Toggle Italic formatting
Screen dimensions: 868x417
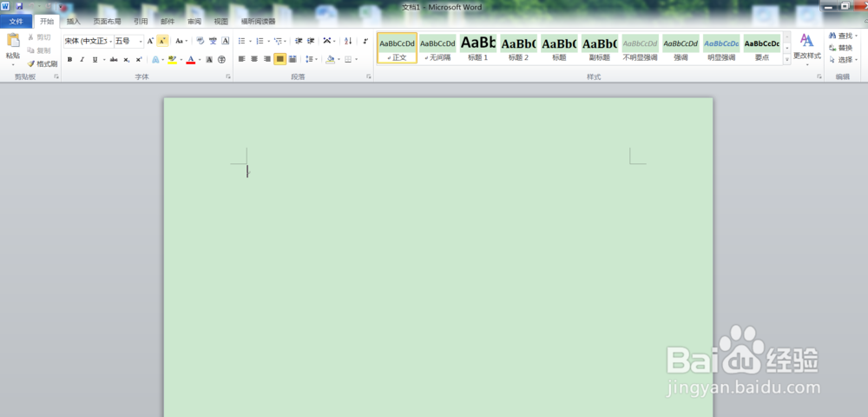click(82, 59)
